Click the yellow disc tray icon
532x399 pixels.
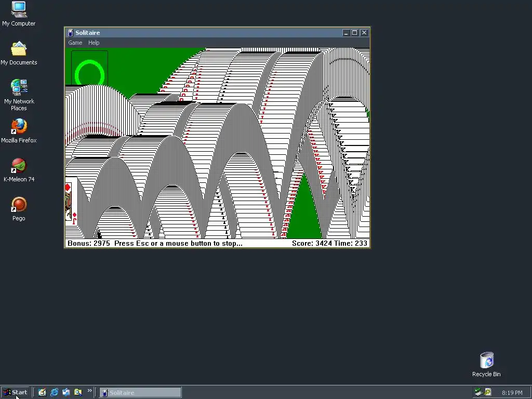pyautogui.click(x=487, y=392)
